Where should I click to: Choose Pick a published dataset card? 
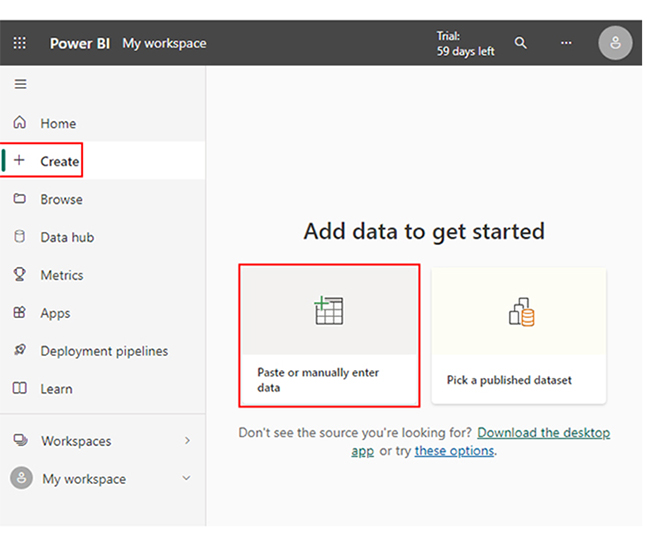tap(518, 335)
